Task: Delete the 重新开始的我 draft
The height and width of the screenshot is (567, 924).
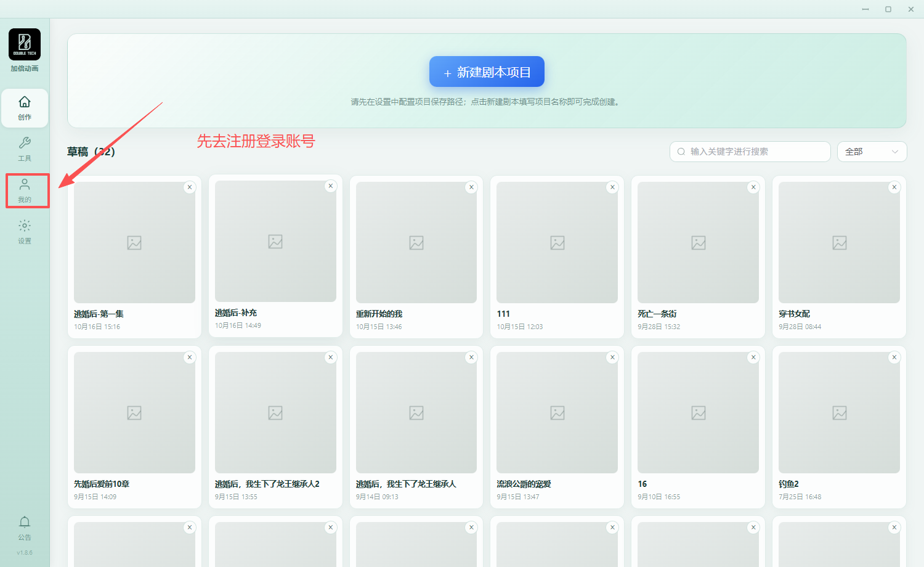Action: [x=471, y=187]
